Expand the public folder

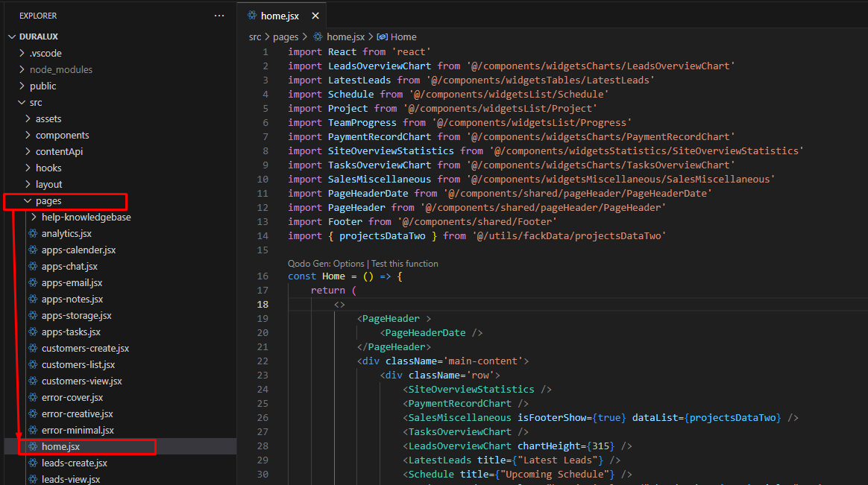tap(22, 86)
